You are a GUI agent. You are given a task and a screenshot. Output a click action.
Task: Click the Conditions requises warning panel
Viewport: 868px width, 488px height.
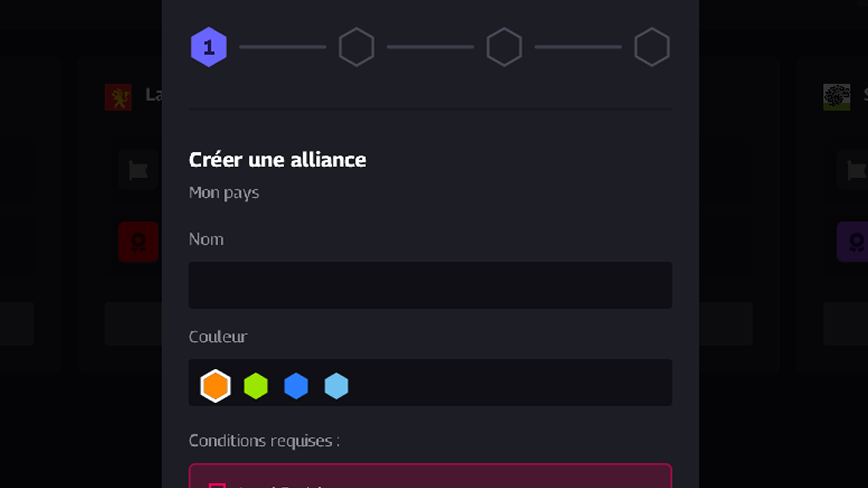point(430,477)
